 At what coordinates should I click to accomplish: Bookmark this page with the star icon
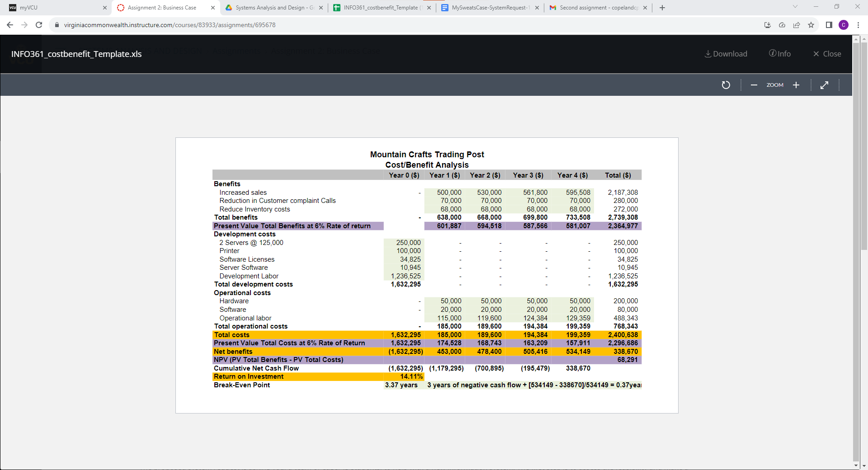pyautogui.click(x=811, y=25)
